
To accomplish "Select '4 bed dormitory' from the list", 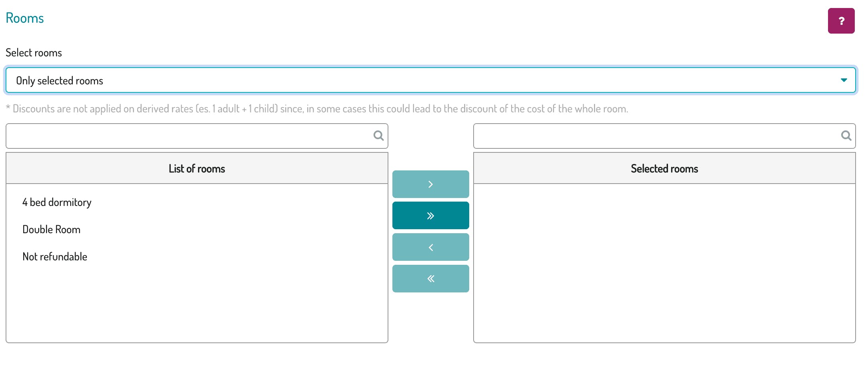I will pyautogui.click(x=57, y=202).
